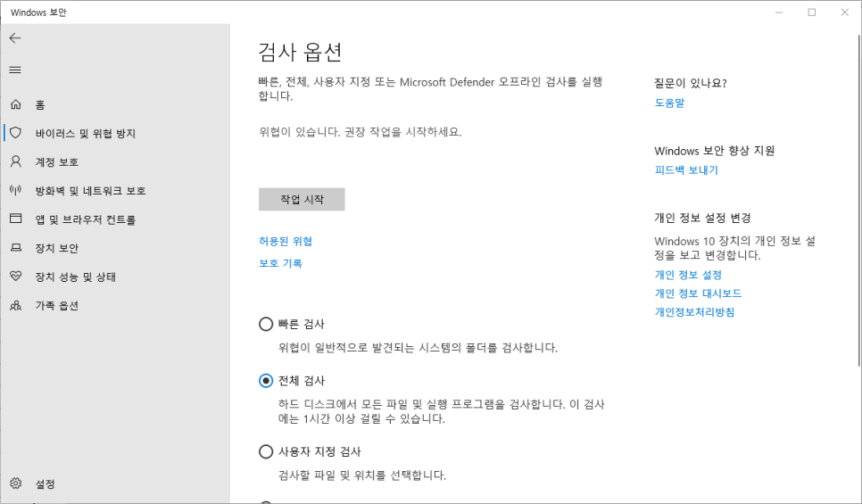The width and height of the screenshot is (862, 504).
Task: Select 바이러스 및 위협 방지 menu item
Action: (85, 133)
